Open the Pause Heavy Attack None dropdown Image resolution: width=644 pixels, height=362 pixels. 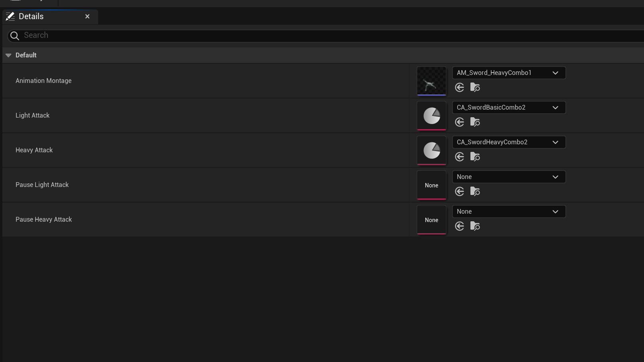(x=509, y=212)
